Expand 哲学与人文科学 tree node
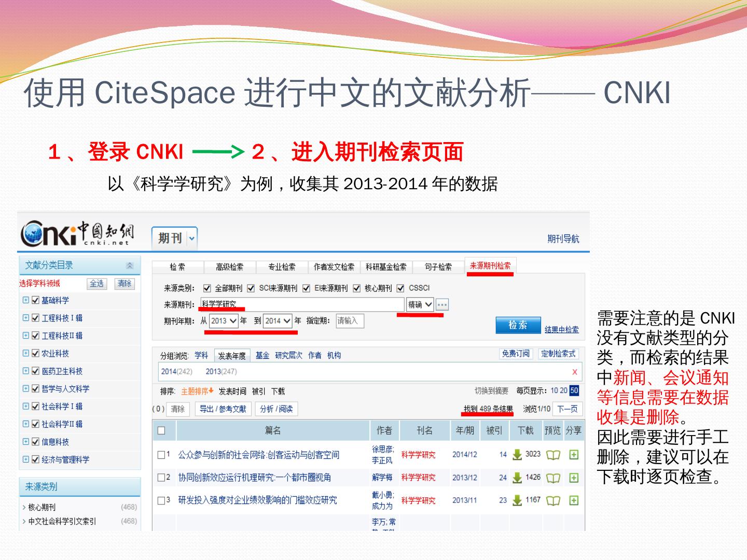The height and width of the screenshot is (560, 747). pos(25,389)
